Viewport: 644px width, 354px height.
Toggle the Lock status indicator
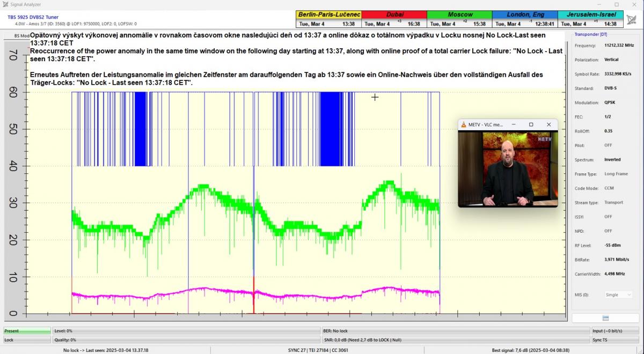(x=27, y=340)
